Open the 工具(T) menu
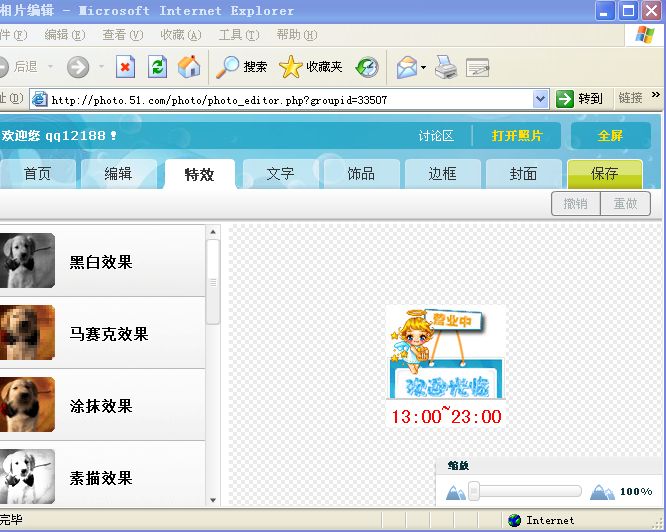Viewport: 666px width, 532px height. [239, 35]
